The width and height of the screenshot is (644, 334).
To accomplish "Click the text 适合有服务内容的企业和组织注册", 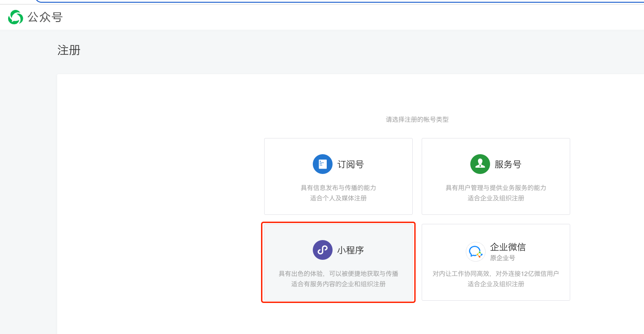I will pyautogui.click(x=338, y=284).
